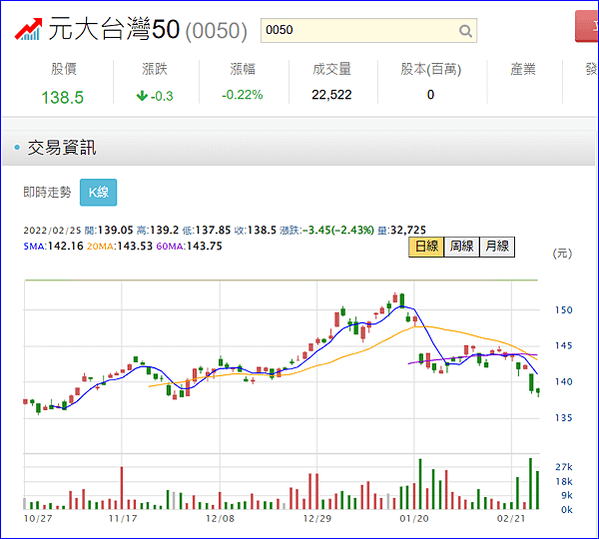Click the 18k volume axis label
The image size is (599, 539).
(x=564, y=481)
